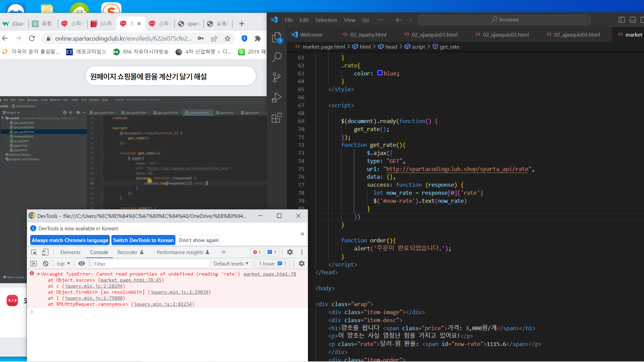
Task: Open the top context dropdown
Action: coord(63,264)
